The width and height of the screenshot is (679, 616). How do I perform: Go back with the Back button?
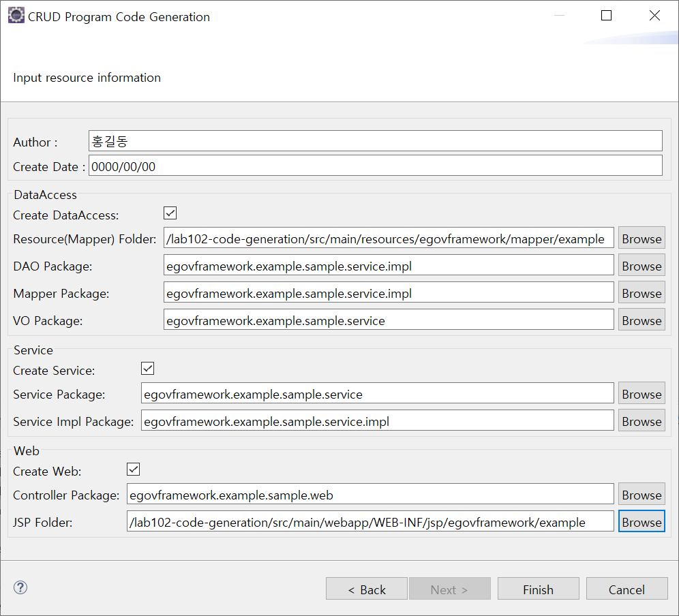tap(367, 589)
